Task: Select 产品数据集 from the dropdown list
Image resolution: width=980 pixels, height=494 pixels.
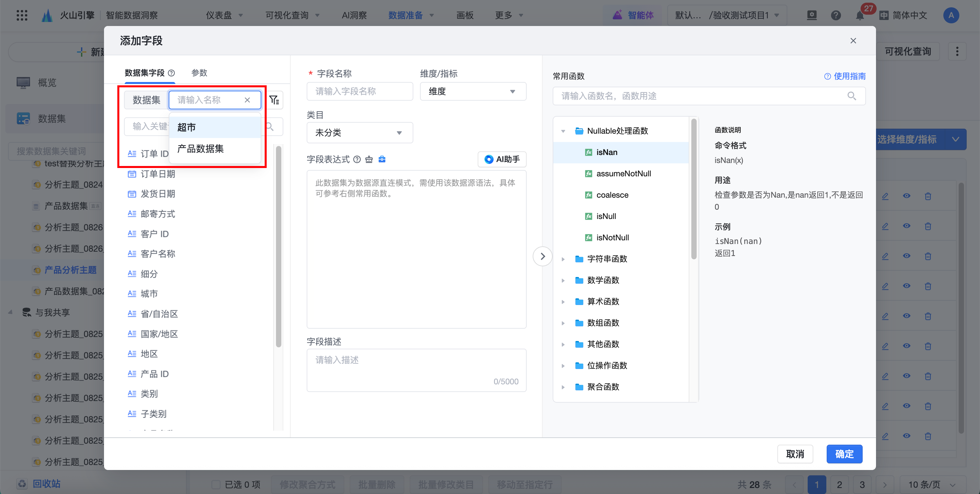Action: pos(200,149)
